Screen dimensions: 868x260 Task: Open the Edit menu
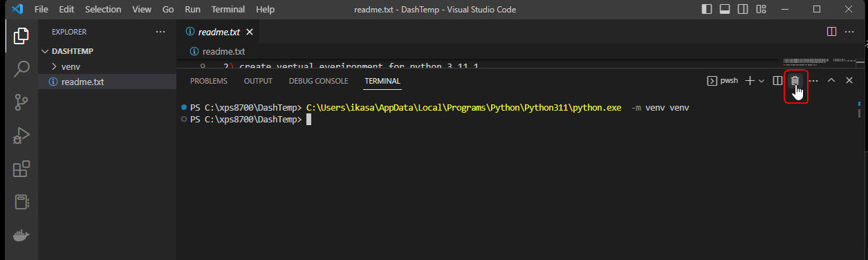pyautogui.click(x=66, y=10)
